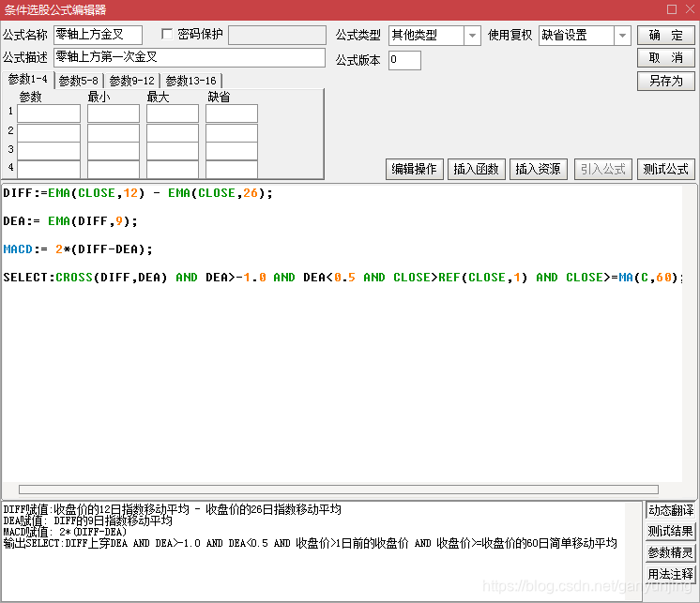
Task: Click the 确定 button
Action: tap(666, 36)
